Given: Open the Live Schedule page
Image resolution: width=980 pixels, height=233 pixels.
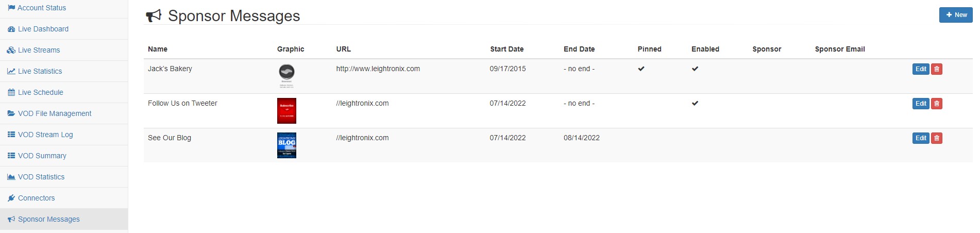Looking at the screenshot, I should pos(40,92).
